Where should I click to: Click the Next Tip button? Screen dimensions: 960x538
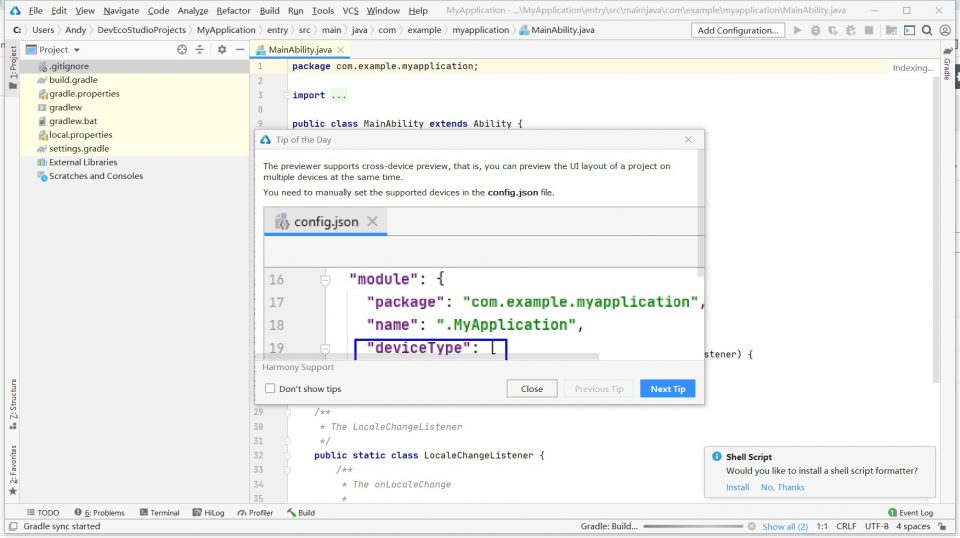pyautogui.click(x=667, y=389)
